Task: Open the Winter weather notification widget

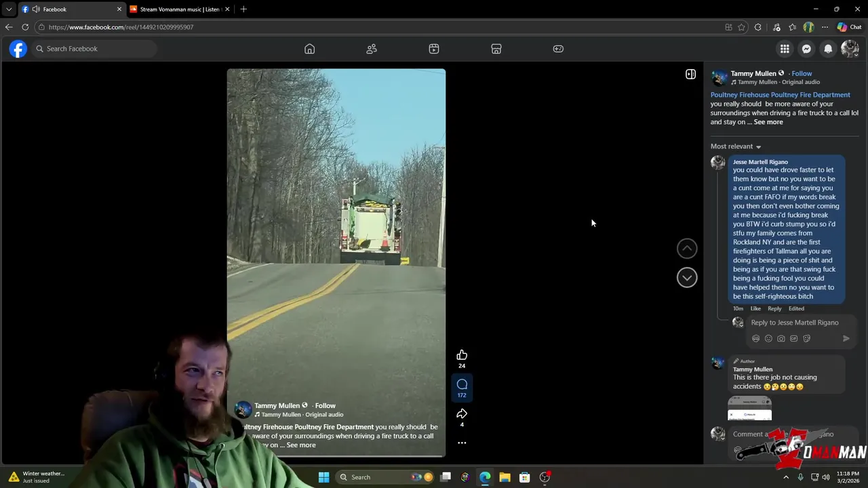Action: (x=36, y=477)
